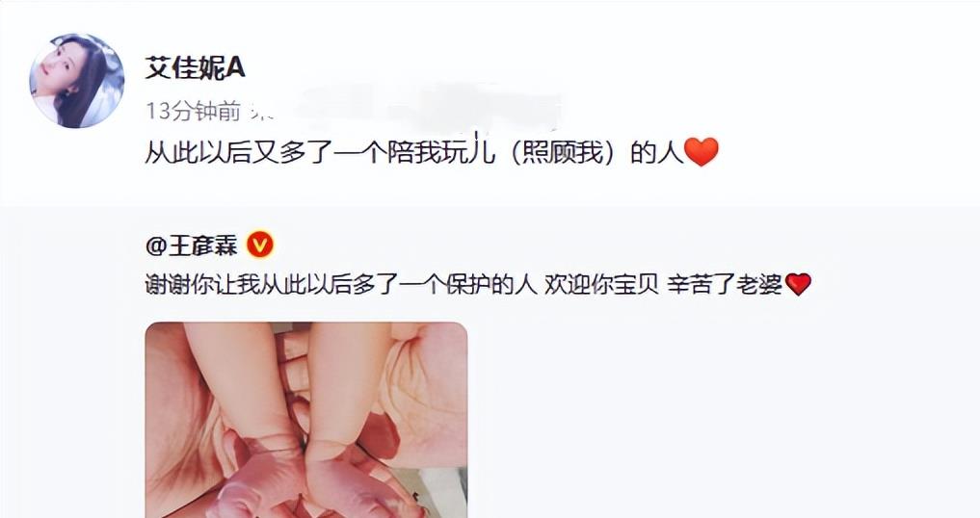Open the gray reposted post card
Screen dimensions: 980x518
pos(490,362)
